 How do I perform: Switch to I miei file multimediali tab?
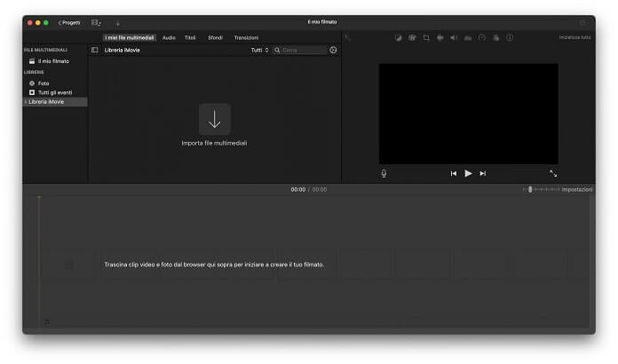click(x=130, y=38)
